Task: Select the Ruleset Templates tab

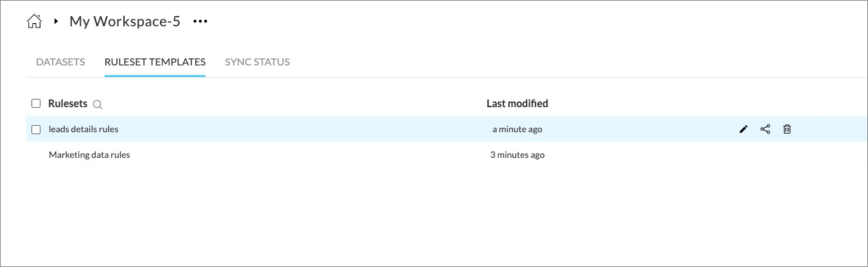Action: coord(155,62)
